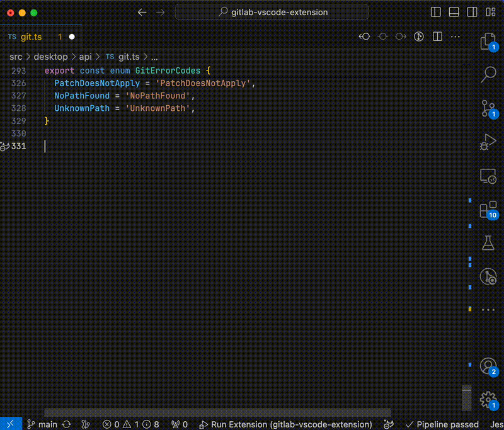504x430 pixels.
Task: Close the unsaved git.ts tab dot
Action: (x=72, y=37)
